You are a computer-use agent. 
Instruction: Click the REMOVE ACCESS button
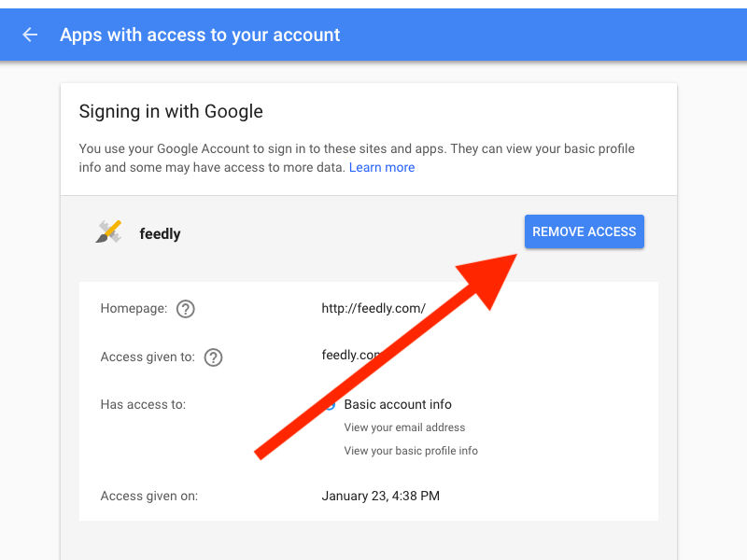[x=585, y=231]
